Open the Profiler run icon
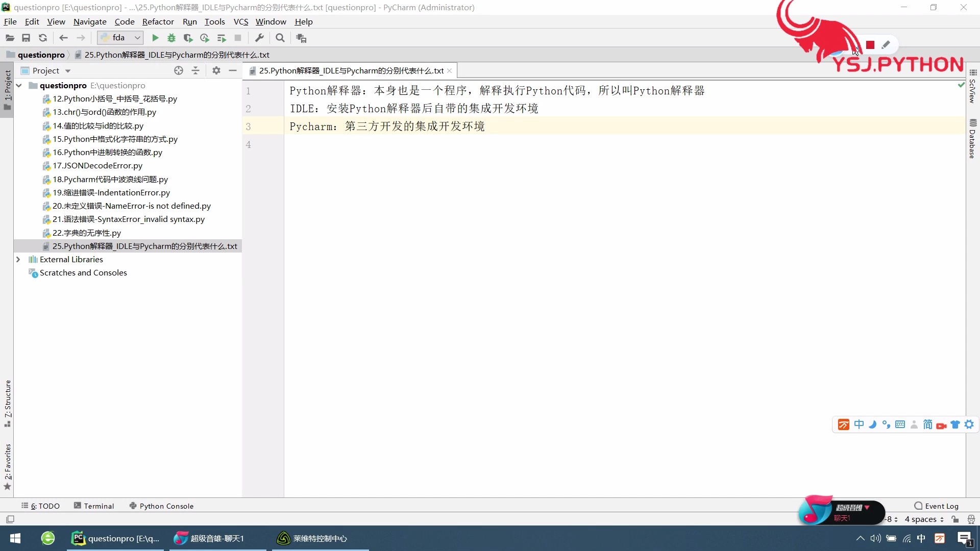Screen dimensions: 980x551 (204, 38)
